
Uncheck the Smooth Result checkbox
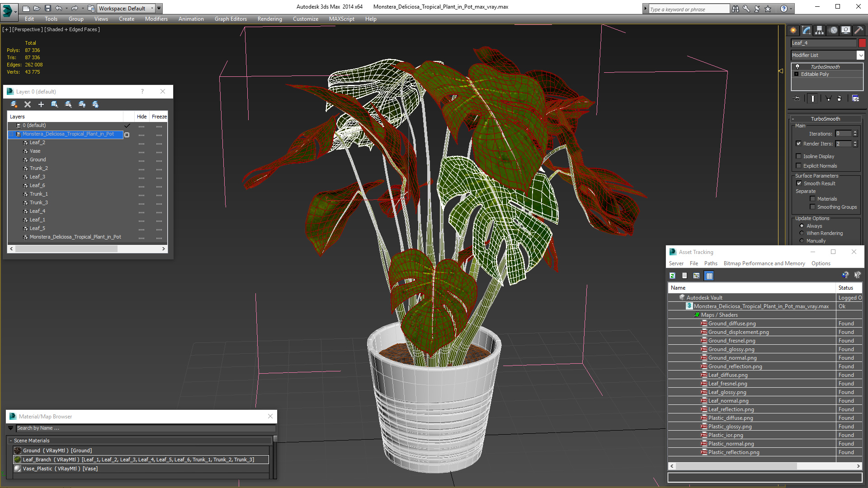click(799, 183)
